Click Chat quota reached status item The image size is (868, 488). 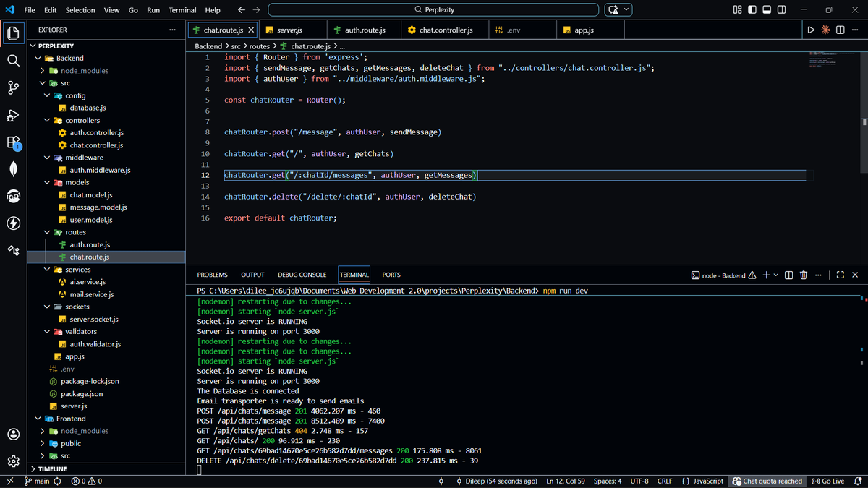click(767, 481)
